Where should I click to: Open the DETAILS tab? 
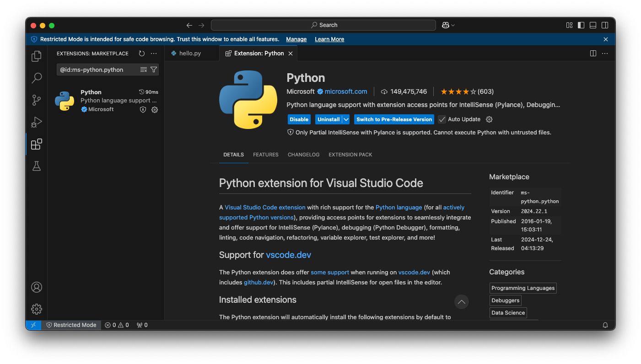[x=233, y=155]
